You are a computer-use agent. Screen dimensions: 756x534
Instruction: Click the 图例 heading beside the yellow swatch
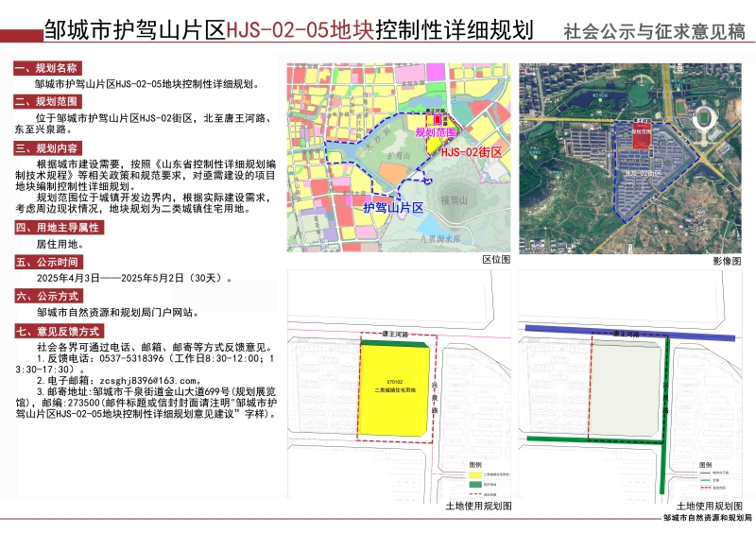(475, 465)
